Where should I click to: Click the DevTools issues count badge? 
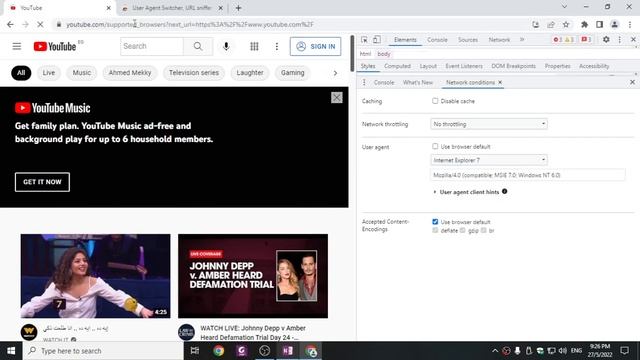click(x=586, y=40)
